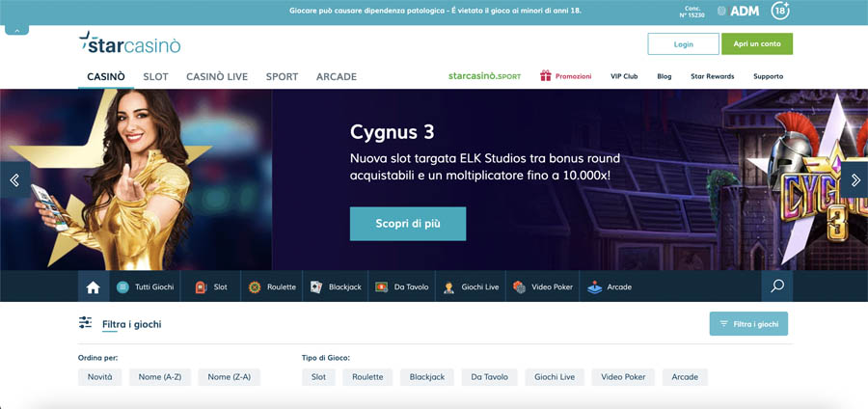
Task: Sort games by Nome (A-Z)
Action: pos(160,377)
